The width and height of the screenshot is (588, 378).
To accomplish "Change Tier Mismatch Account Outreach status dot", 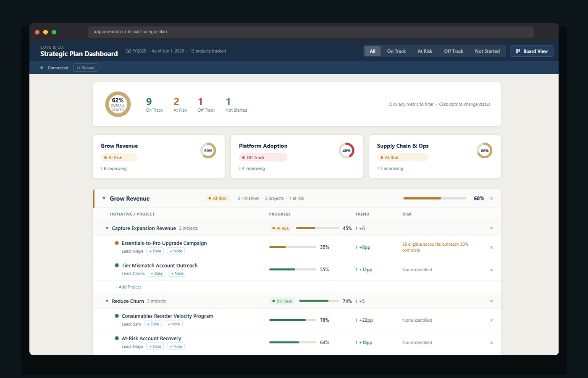I will coord(117,265).
